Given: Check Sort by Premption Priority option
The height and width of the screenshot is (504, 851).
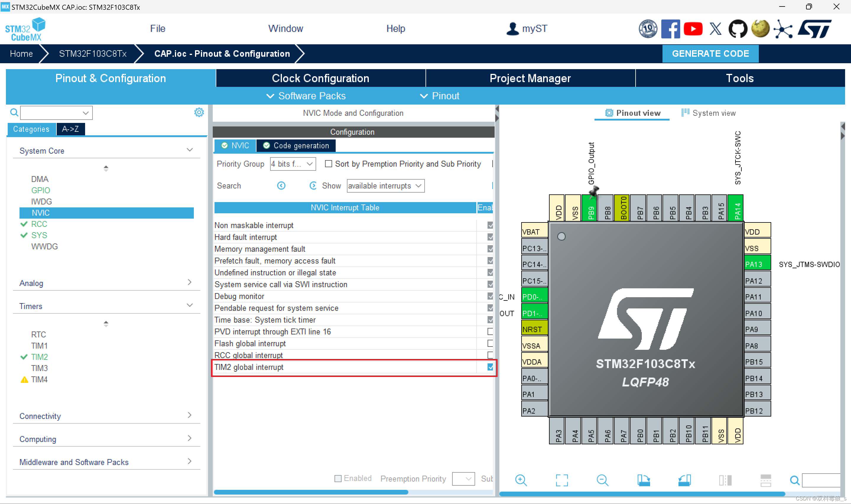Looking at the screenshot, I should pyautogui.click(x=328, y=164).
